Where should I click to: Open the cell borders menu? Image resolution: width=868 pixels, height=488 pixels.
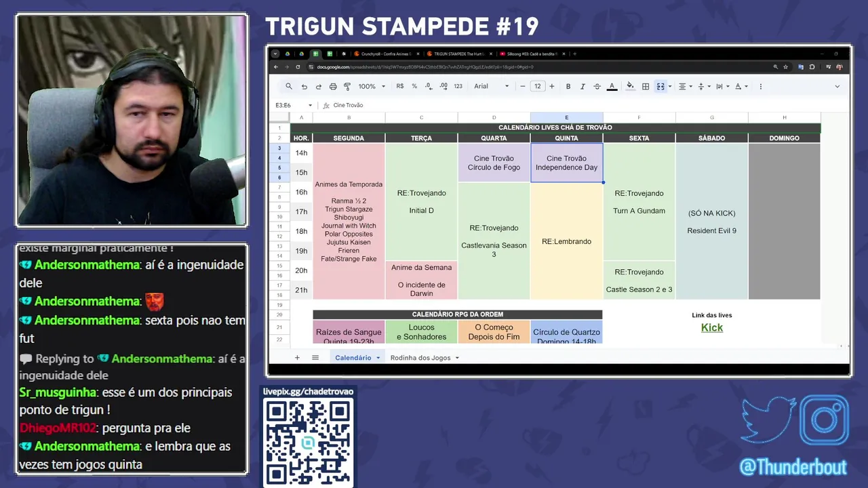point(646,86)
